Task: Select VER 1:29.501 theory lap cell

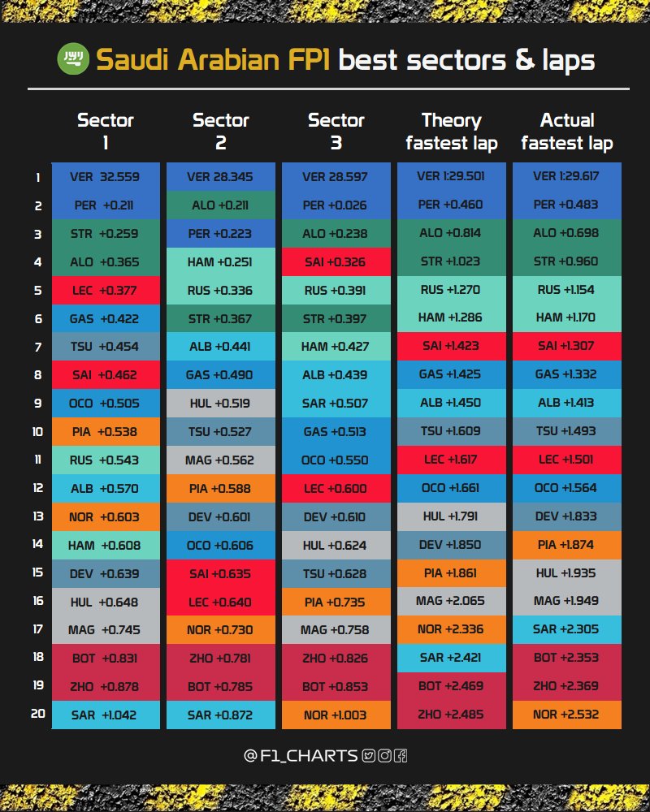Action: 451,176
